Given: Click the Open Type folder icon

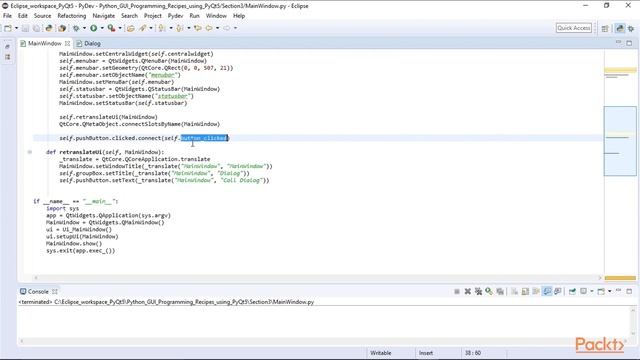Looking at the screenshot, I should pyautogui.click(x=131, y=28).
